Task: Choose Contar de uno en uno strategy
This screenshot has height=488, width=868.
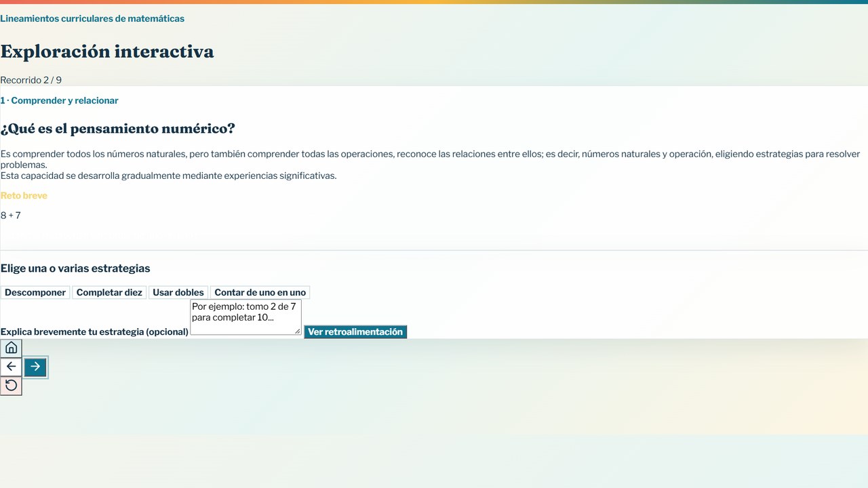Action: pos(260,293)
